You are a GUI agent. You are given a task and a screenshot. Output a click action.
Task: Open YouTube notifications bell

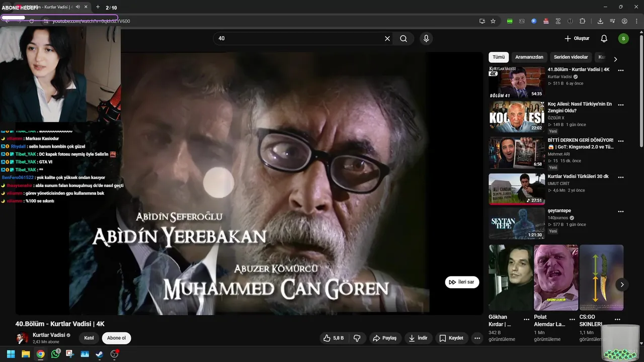tap(604, 39)
